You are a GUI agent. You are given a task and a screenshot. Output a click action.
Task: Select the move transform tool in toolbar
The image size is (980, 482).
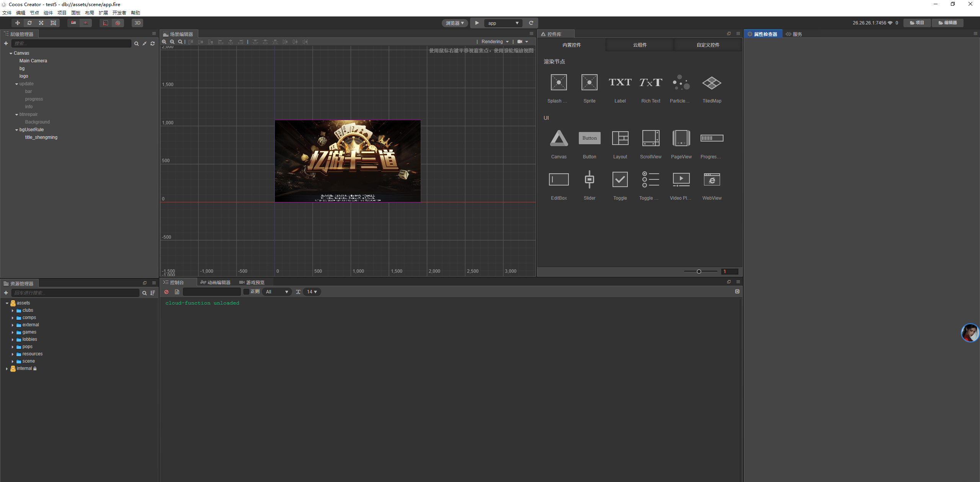point(18,23)
